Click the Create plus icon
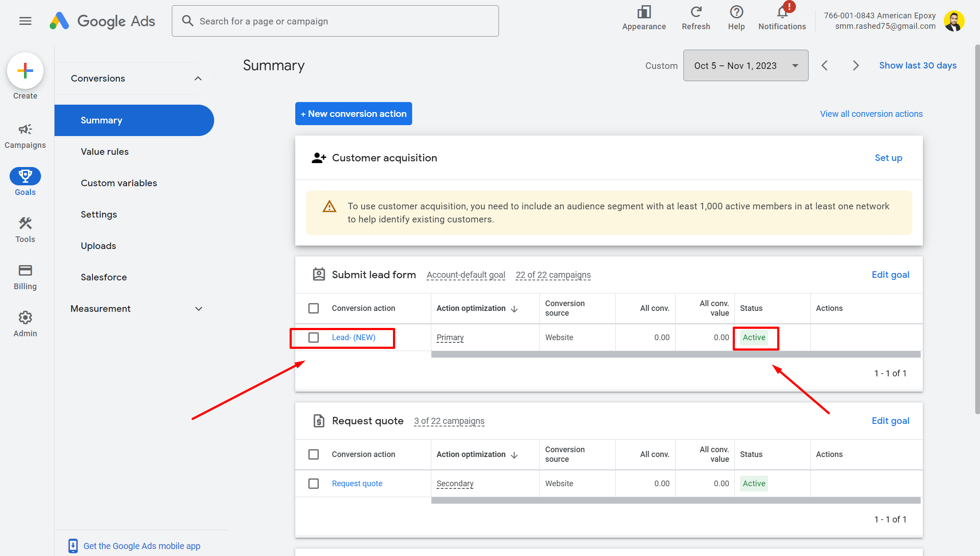 pos(25,71)
